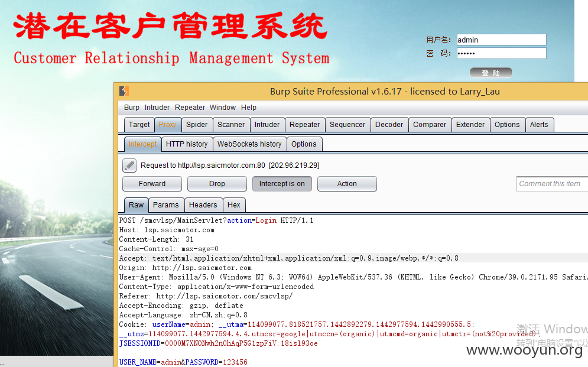Click the POST /smcvlsp/MainServlet request line
This screenshot has height=367, width=588.
click(216, 220)
